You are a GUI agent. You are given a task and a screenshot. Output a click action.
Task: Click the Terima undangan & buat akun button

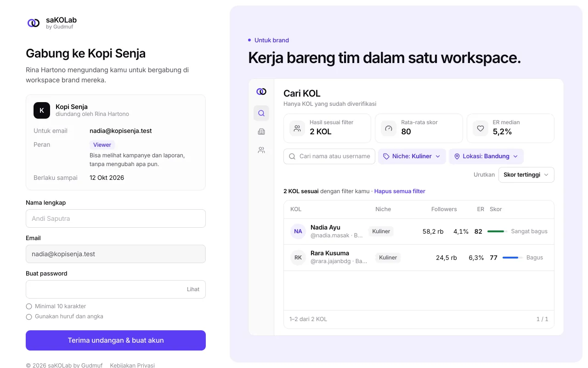(116, 340)
